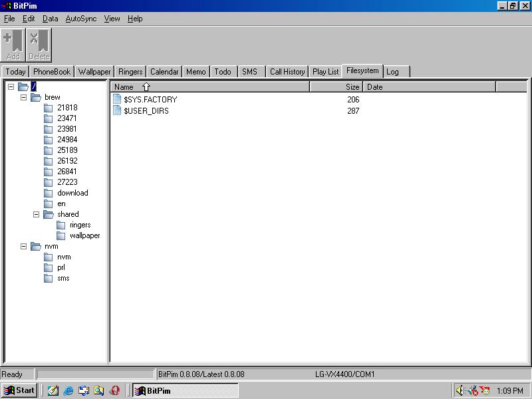This screenshot has width=532, height=399.
Task: Click the BitPim taskbar button
Action: [x=186, y=390]
